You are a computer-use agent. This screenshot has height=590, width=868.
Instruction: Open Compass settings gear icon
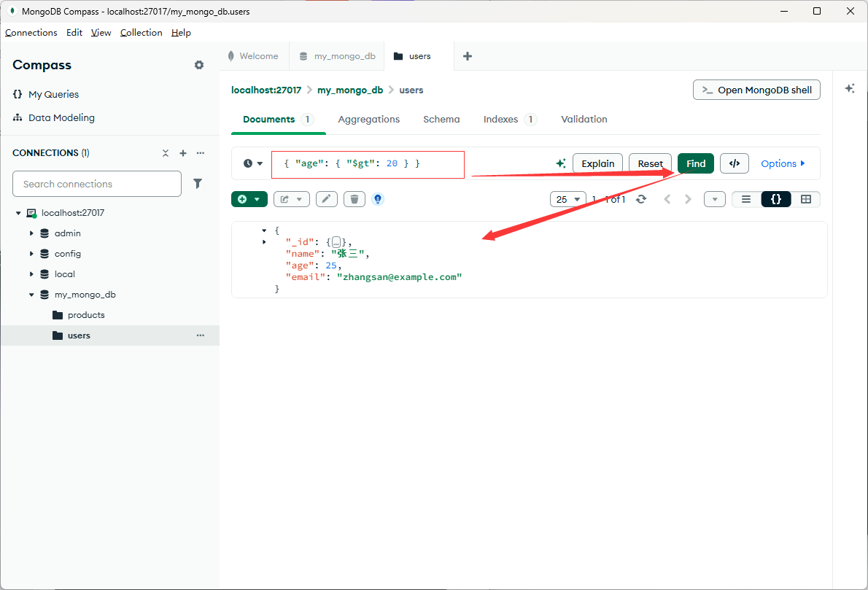coord(199,66)
